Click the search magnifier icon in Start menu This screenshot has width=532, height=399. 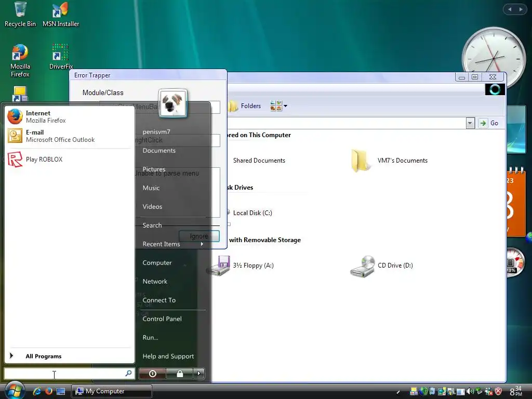click(x=129, y=373)
